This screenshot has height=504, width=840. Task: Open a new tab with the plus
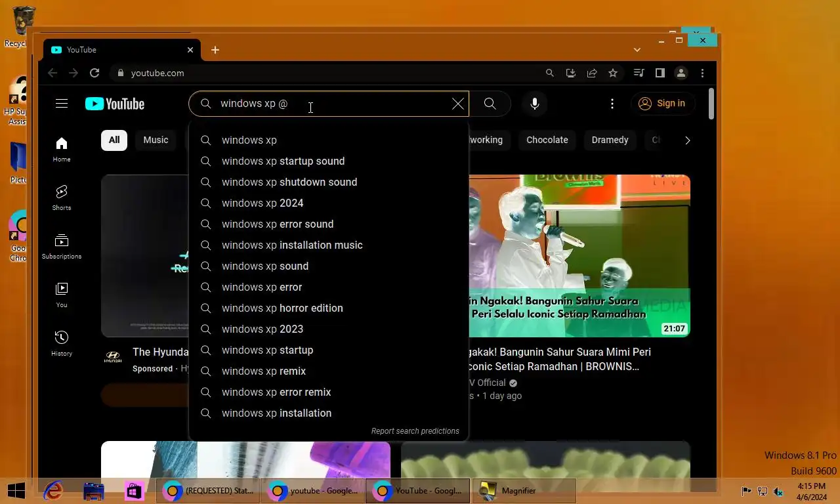tap(215, 50)
